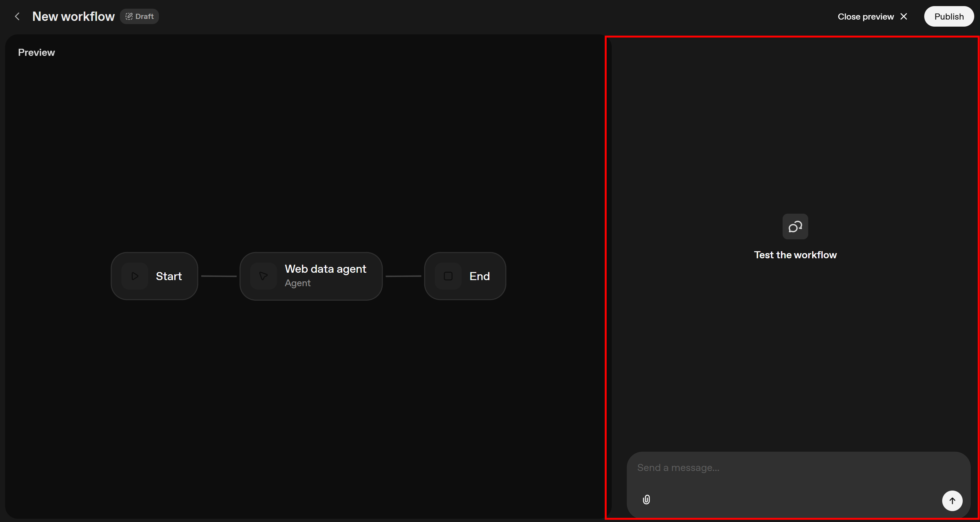Publish the workflow
This screenshot has height=522, width=980.
949,16
